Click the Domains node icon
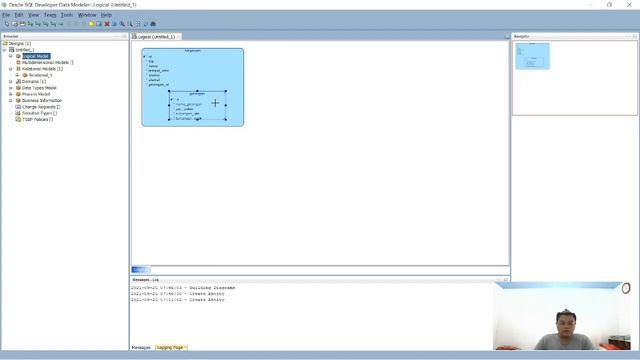The height and width of the screenshot is (360, 640). pos(18,81)
